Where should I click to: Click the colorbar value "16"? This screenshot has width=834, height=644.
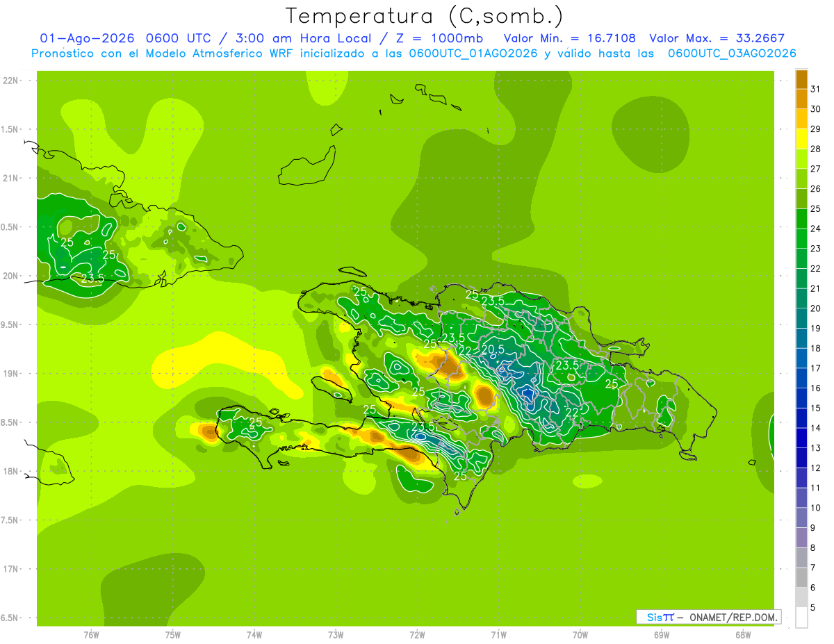click(816, 388)
